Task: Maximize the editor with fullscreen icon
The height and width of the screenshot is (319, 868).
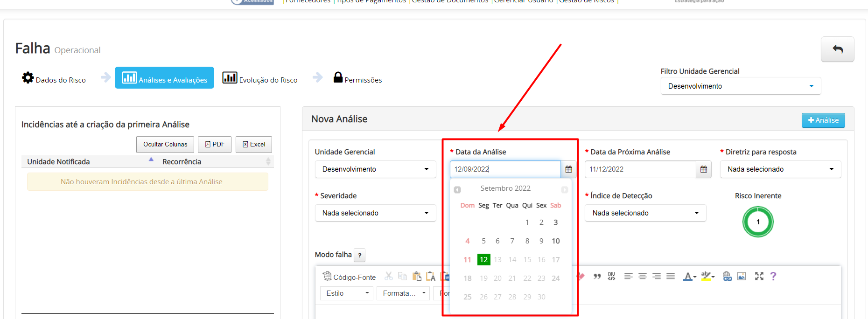Action: coord(759,277)
